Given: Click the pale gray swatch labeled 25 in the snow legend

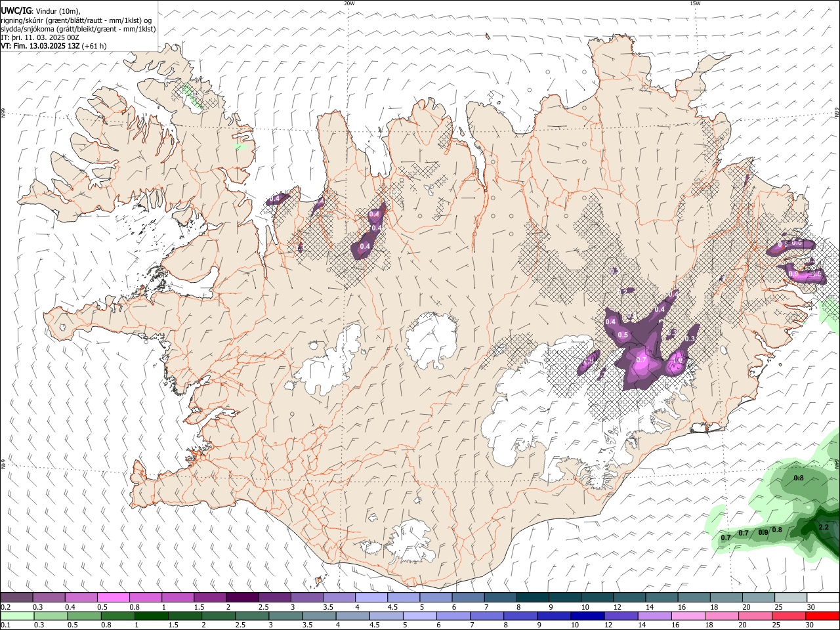Looking at the screenshot, I should pos(791,598).
